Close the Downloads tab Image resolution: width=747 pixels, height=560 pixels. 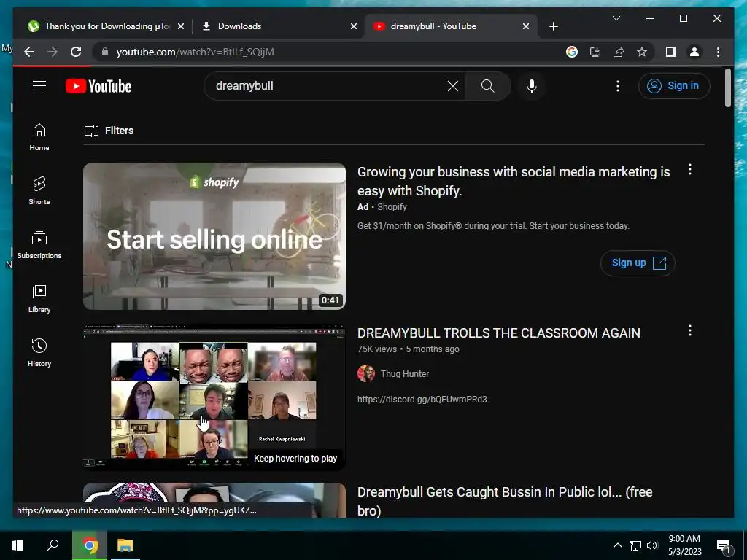[x=354, y=26]
